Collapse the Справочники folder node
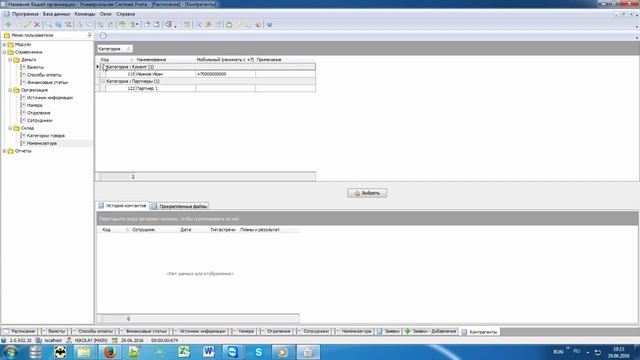 (4, 52)
